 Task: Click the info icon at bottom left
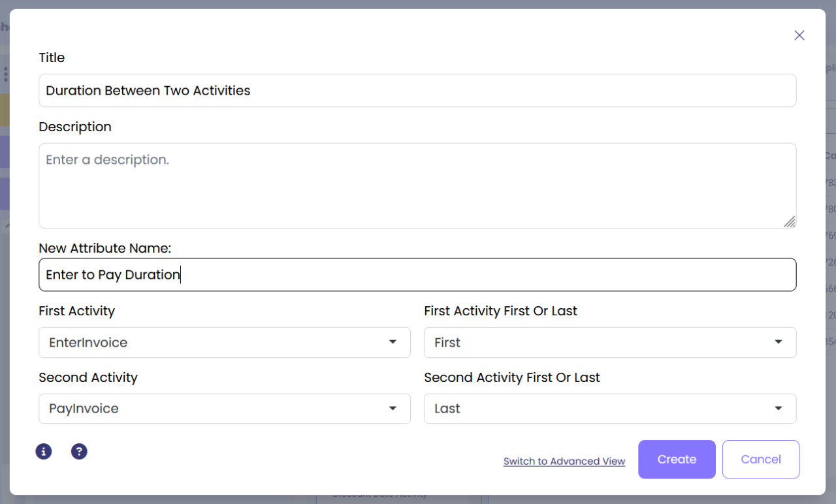(44, 451)
